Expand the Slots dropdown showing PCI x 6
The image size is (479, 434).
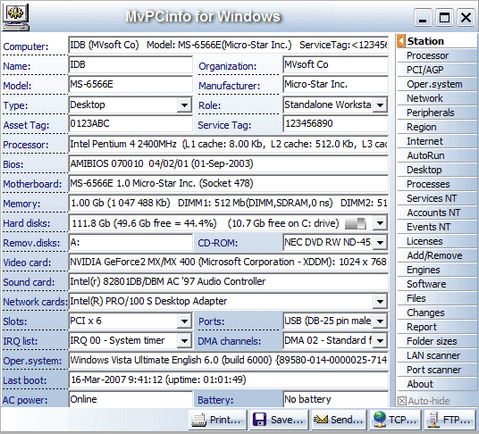click(x=184, y=321)
